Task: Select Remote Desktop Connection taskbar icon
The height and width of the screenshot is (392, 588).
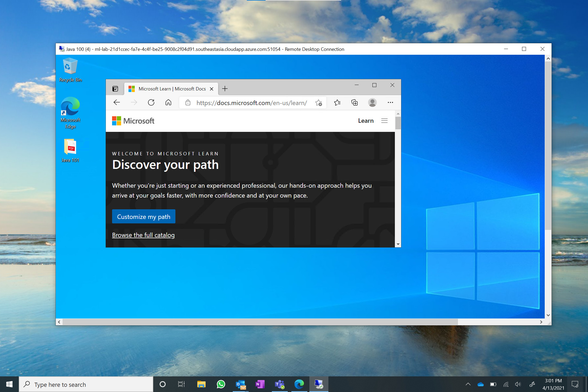Action: [319, 384]
